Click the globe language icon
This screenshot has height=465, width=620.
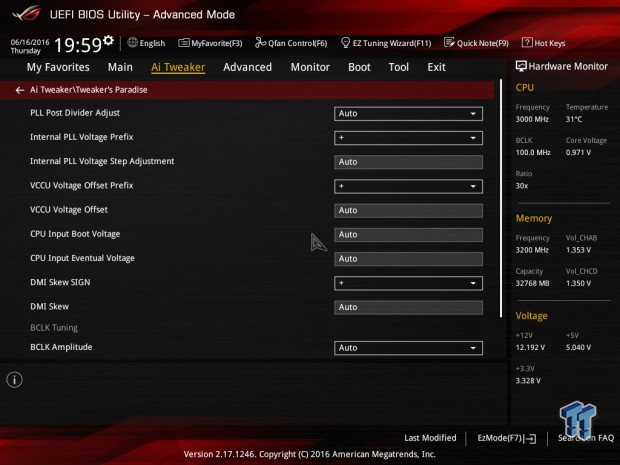coord(132,42)
